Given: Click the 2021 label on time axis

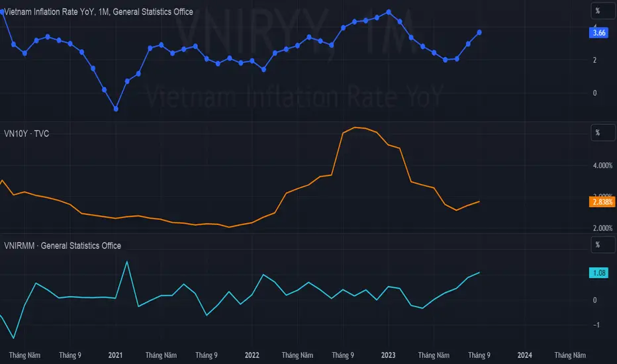Looking at the screenshot, I should pyautogui.click(x=115, y=355).
